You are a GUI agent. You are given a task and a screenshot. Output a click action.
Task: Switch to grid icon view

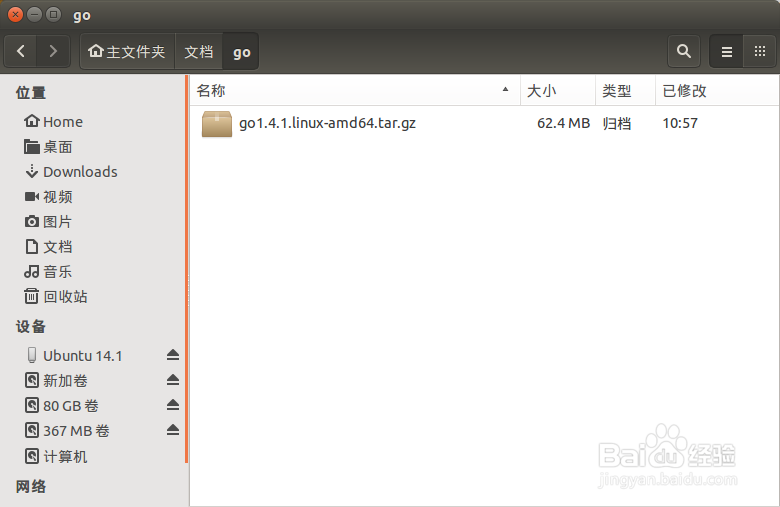[759, 51]
